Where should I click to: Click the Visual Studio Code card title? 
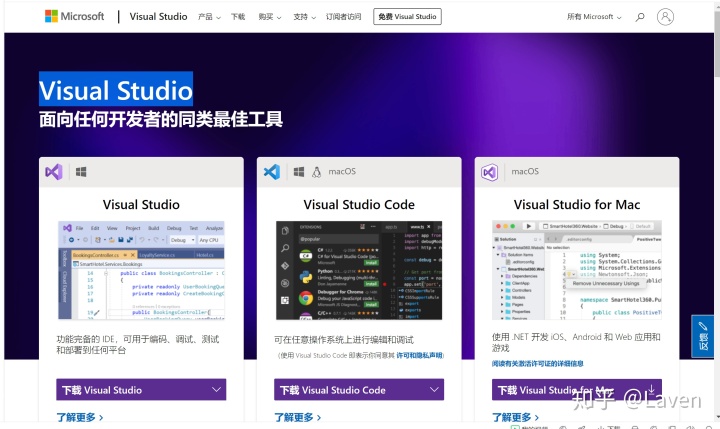359,204
